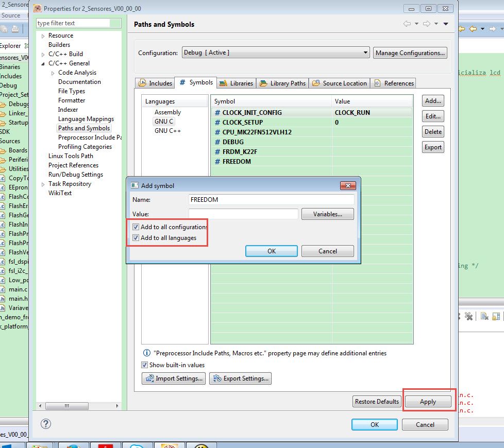Switch to the Symbols tab

[196, 82]
